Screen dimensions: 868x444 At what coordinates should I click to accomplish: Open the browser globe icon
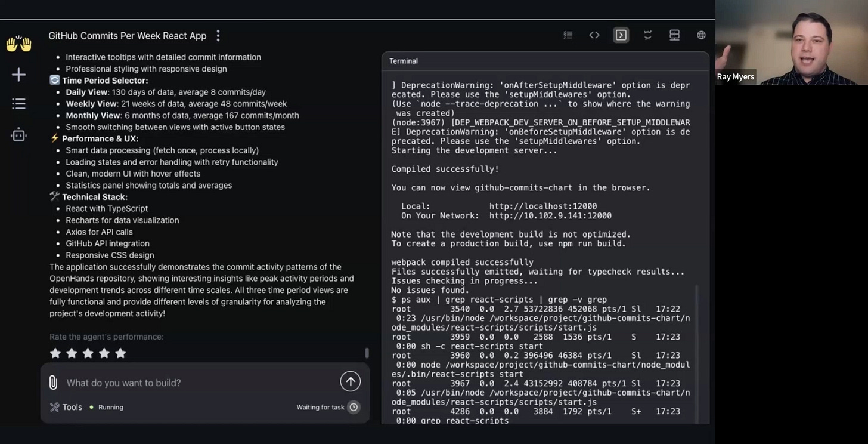(x=701, y=35)
